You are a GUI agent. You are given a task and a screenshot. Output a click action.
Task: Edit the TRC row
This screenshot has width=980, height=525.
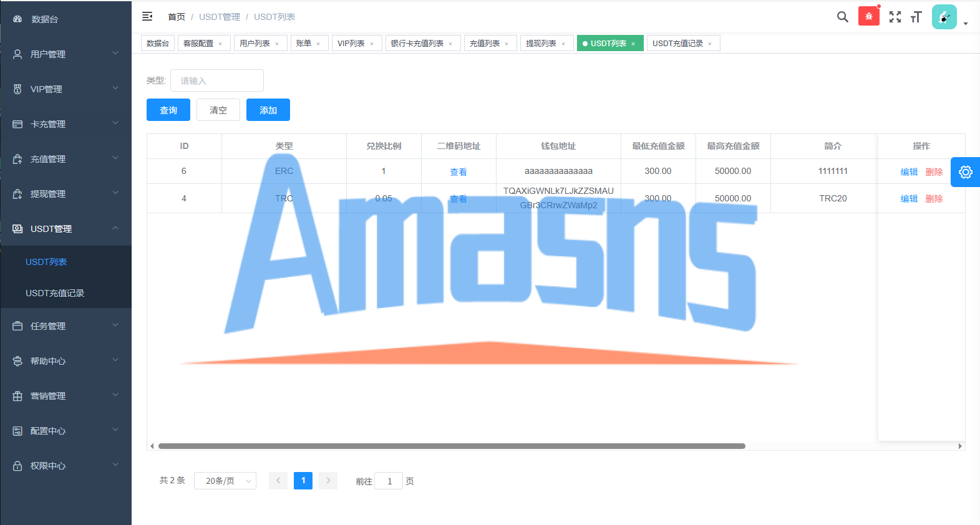coord(909,199)
